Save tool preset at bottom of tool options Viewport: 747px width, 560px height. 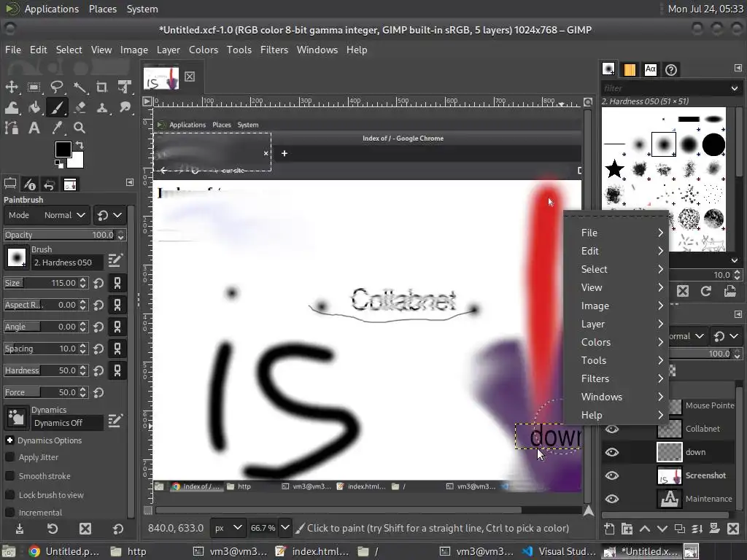[x=20, y=529]
